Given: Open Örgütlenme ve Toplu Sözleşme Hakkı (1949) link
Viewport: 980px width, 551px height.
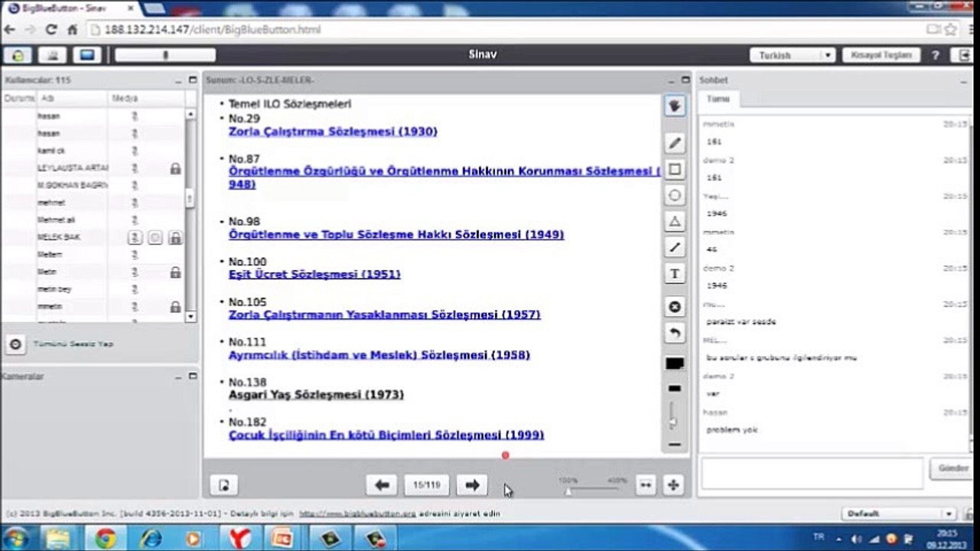Looking at the screenshot, I should coord(396,234).
